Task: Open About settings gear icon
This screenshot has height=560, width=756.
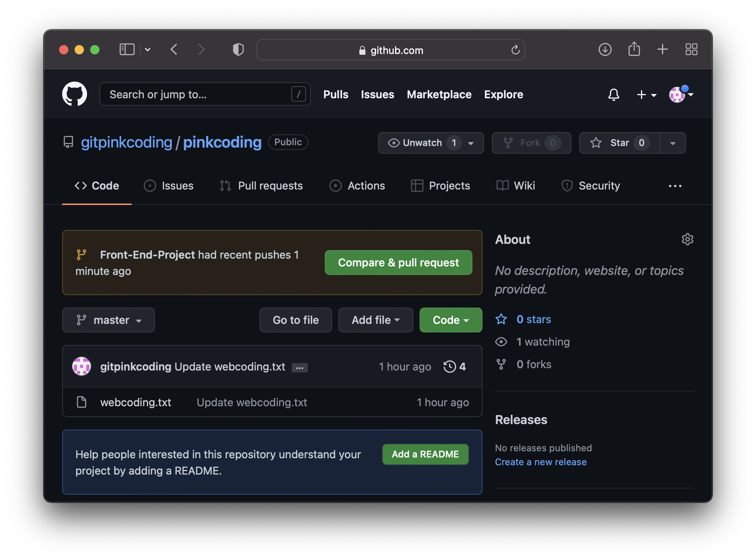Action: point(687,239)
